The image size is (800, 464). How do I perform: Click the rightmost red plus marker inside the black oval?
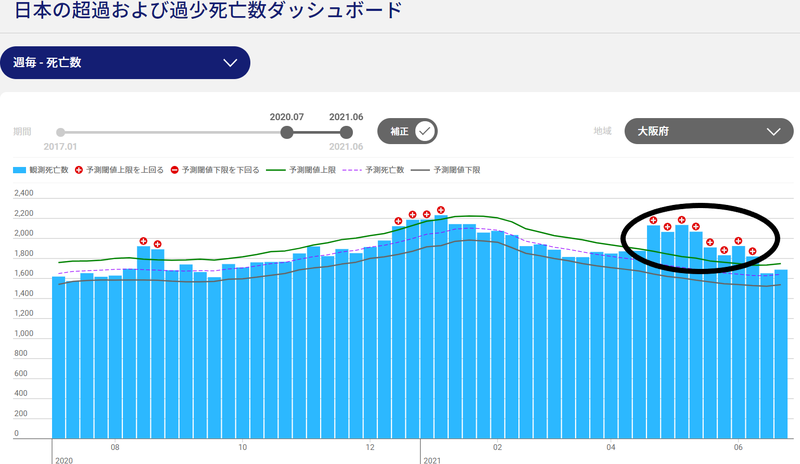(752, 252)
